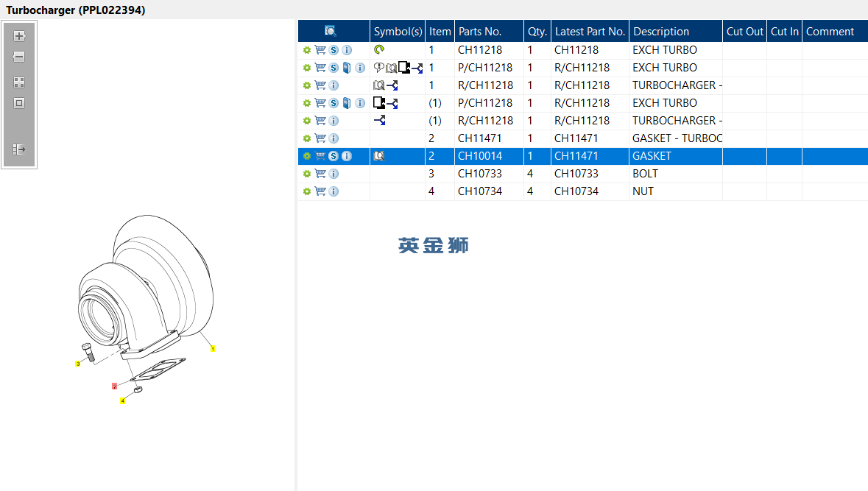
Task: Click parts number CH10734 in Parts No. column
Action: (480, 191)
